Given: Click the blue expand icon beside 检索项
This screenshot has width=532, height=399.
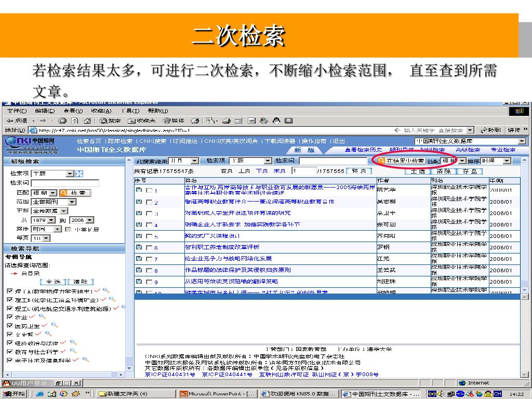Looking at the screenshot, I should pos(79,174).
